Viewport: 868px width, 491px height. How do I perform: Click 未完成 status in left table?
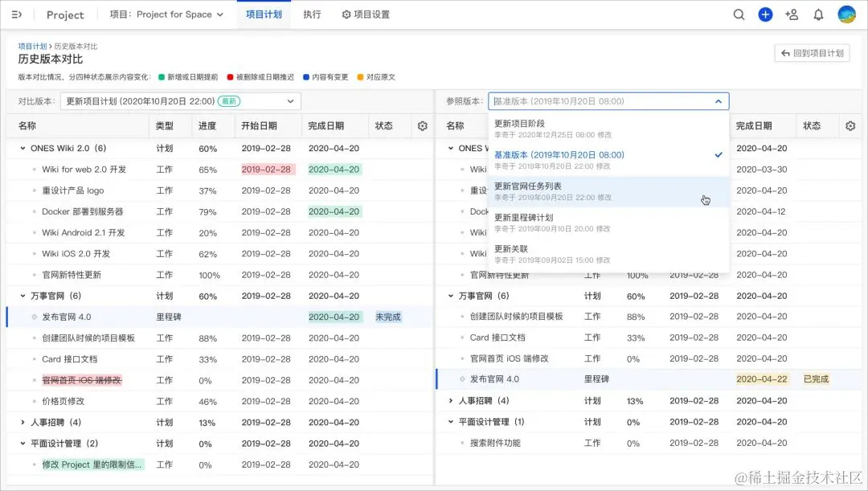pos(387,317)
